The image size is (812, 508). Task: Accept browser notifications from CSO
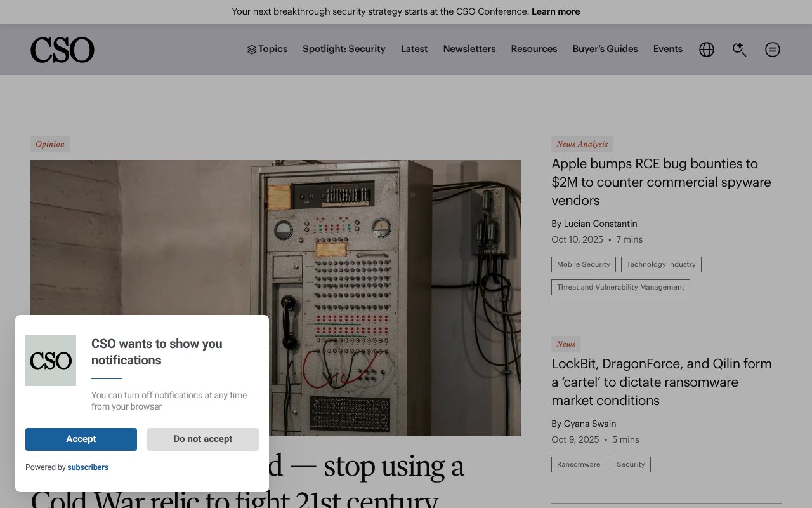click(81, 439)
